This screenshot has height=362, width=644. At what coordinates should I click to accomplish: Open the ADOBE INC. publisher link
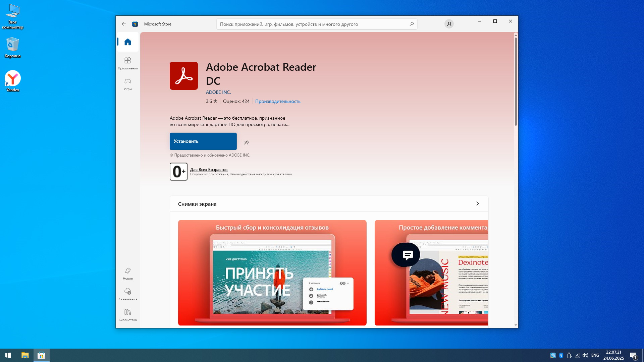(x=218, y=92)
